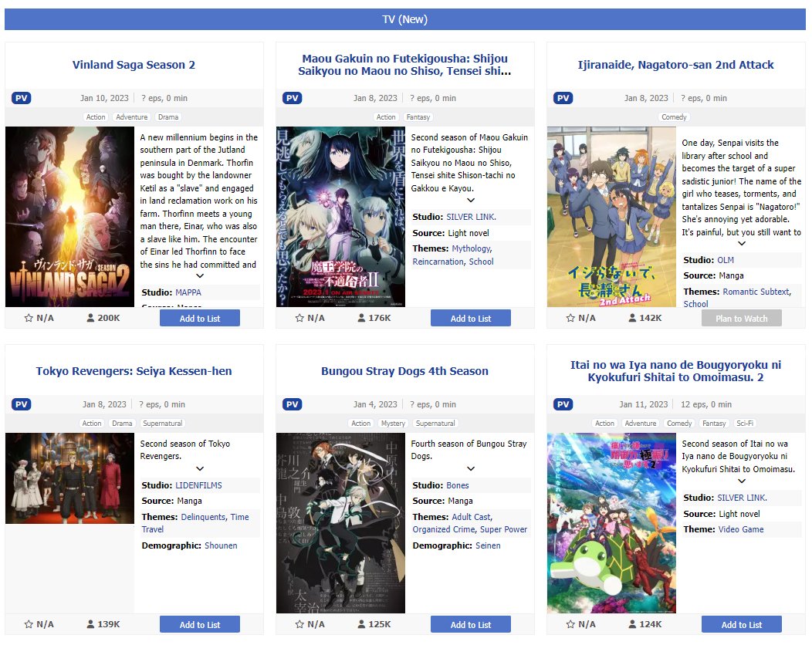This screenshot has width=812, height=645.
Task: Open Tokyo Revengers: Seiya Kessen-hen title
Action: coord(134,371)
